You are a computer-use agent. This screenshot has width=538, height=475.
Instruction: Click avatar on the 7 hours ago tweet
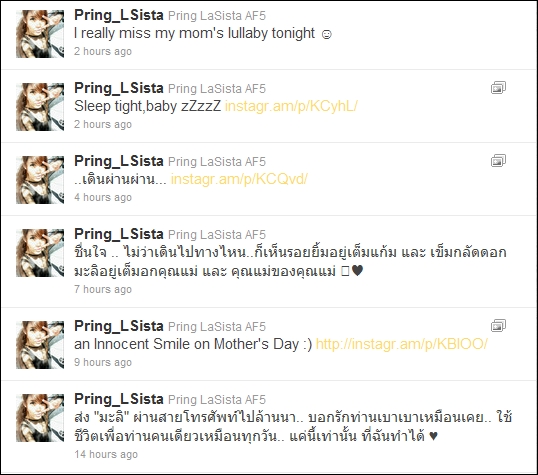pyautogui.click(x=40, y=253)
